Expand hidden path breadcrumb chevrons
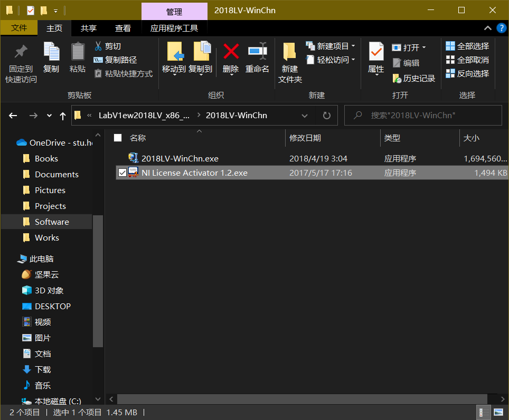Image resolution: width=509 pixels, height=420 pixels. (x=89, y=116)
